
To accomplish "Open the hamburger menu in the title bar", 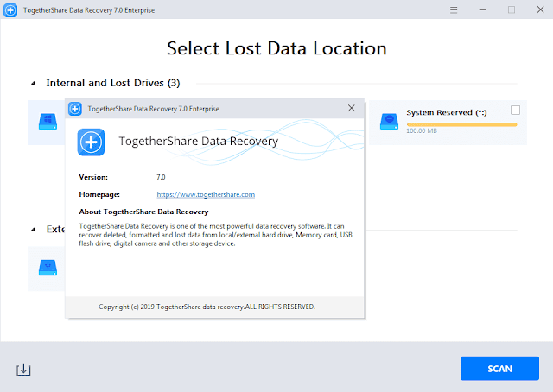I will [454, 10].
